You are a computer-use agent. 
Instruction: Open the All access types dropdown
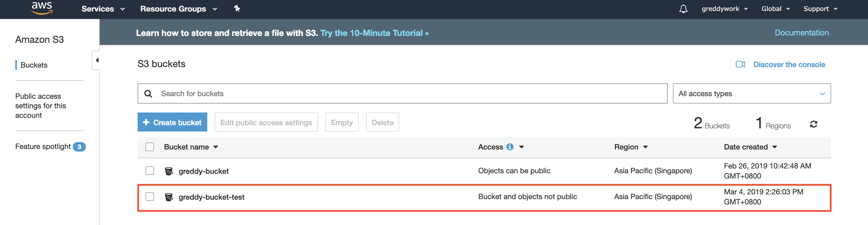(x=751, y=93)
